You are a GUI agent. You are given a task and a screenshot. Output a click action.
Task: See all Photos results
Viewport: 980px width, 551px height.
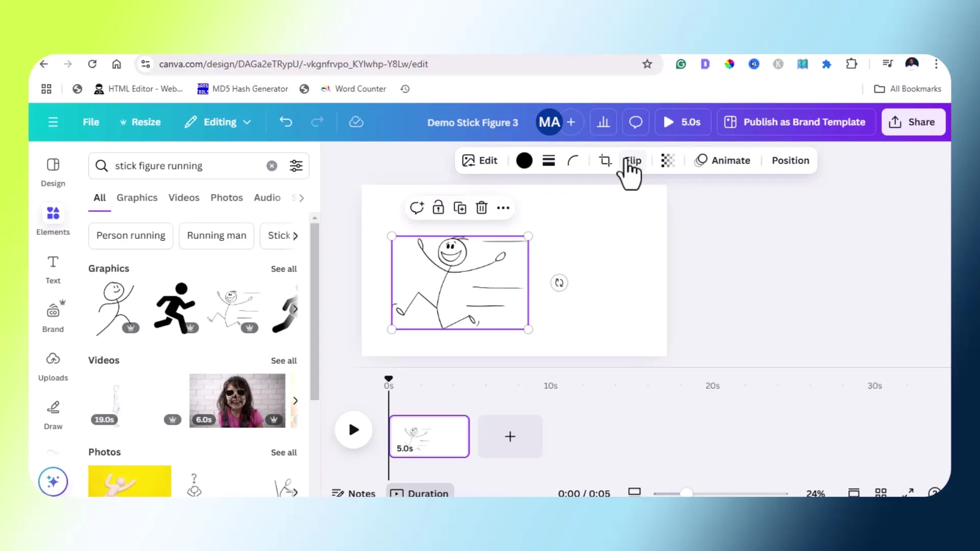click(284, 453)
